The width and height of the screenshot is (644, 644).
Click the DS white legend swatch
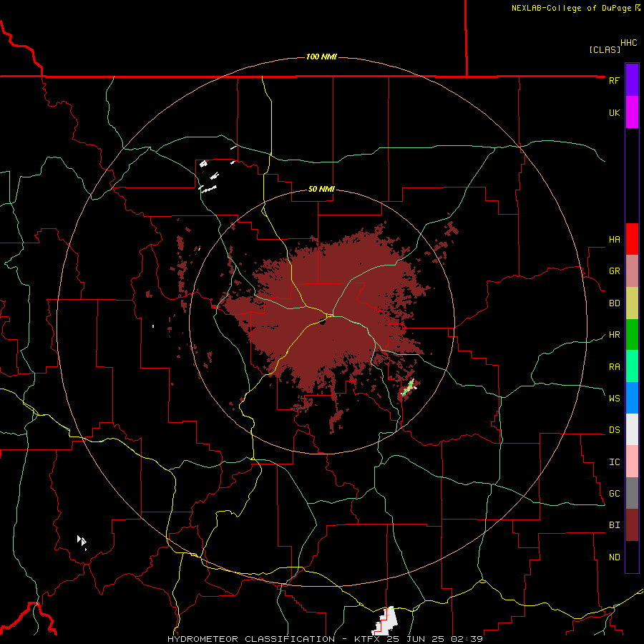click(x=632, y=429)
